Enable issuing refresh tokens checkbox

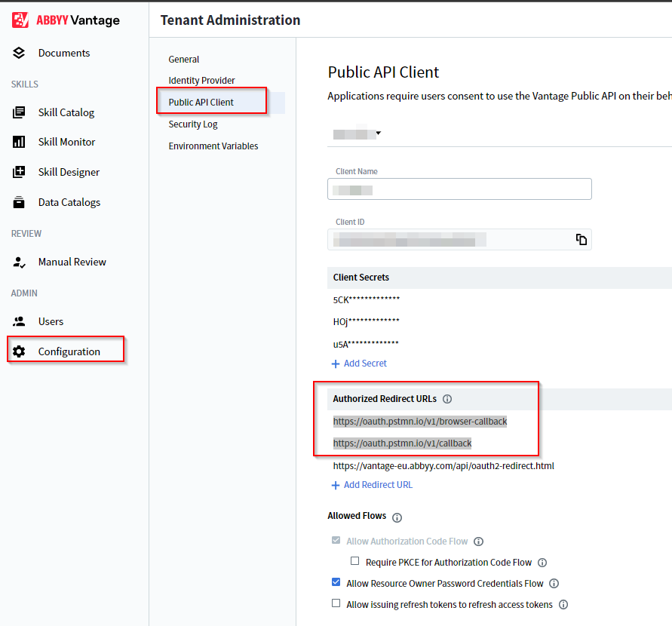click(x=336, y=604)
